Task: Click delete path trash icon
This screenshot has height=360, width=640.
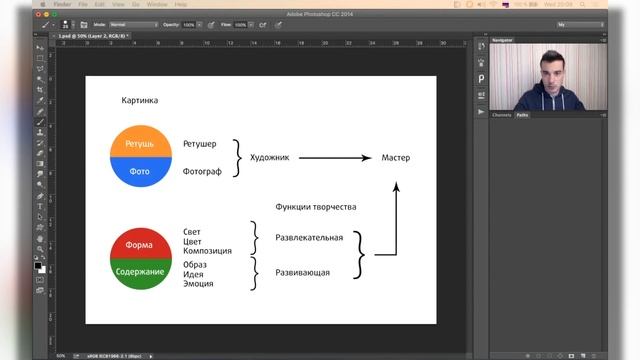Action: pos(594,356)
